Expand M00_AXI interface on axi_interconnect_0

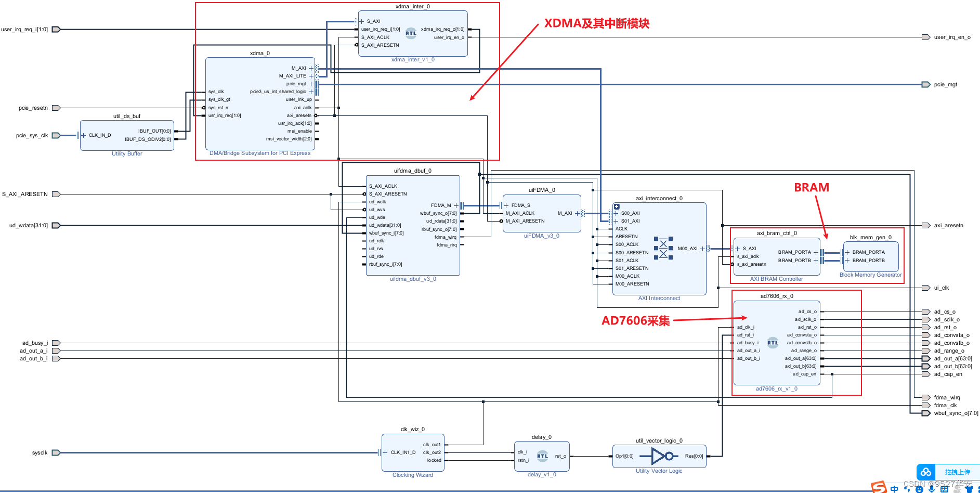(702, 249)
